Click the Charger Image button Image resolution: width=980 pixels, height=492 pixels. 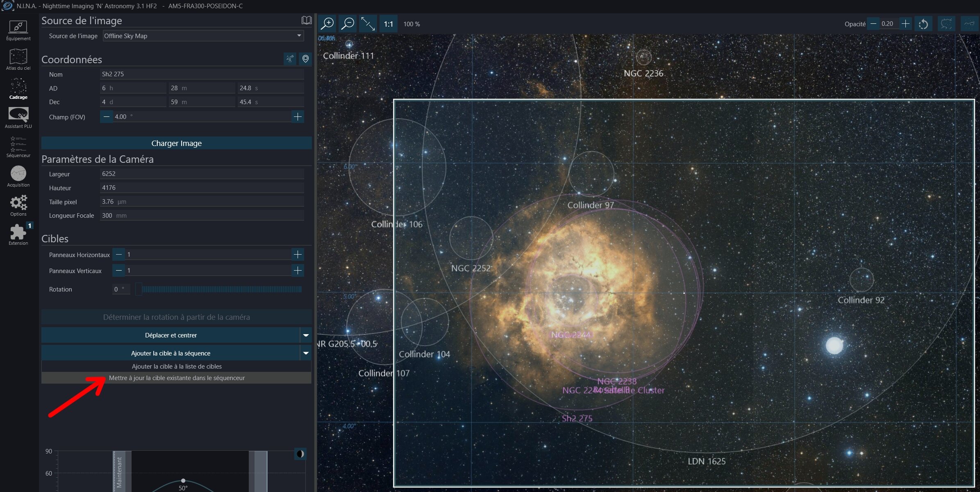coord(177,143)
